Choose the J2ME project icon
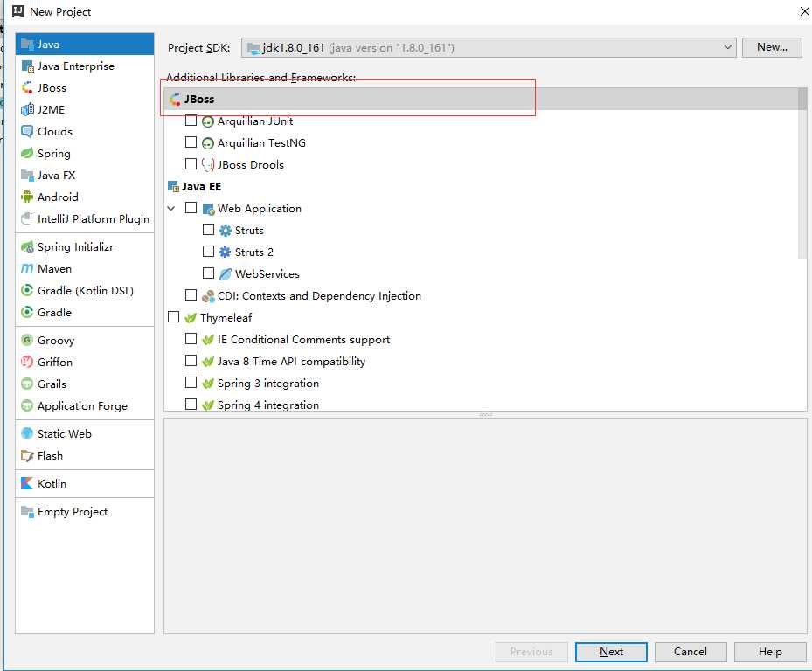This screenshot has height=671, width=812. pyautogui.click(x=27, y=110)
